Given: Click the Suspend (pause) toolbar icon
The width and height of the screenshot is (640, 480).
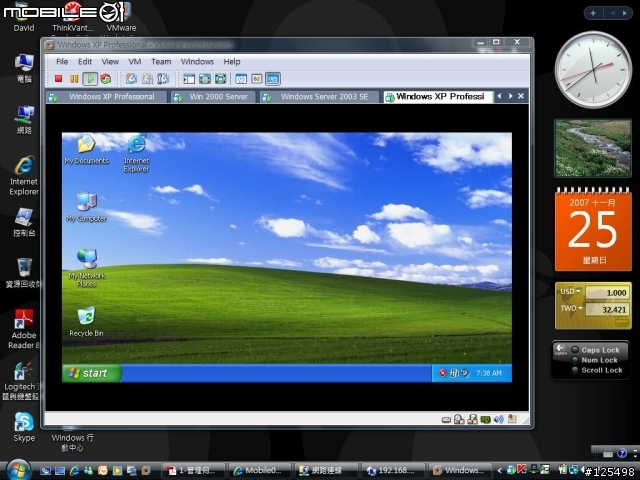Looking at the screenshot, I should click(74, 78).
